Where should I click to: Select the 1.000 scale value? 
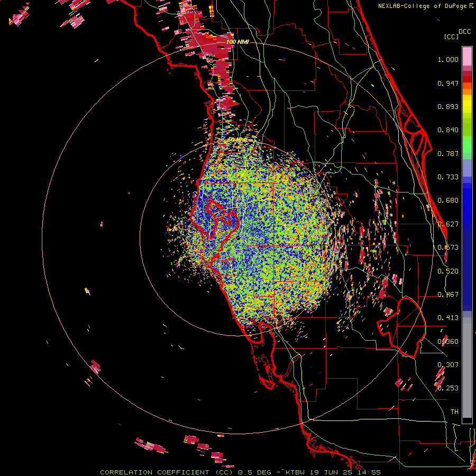coord(448,59)
